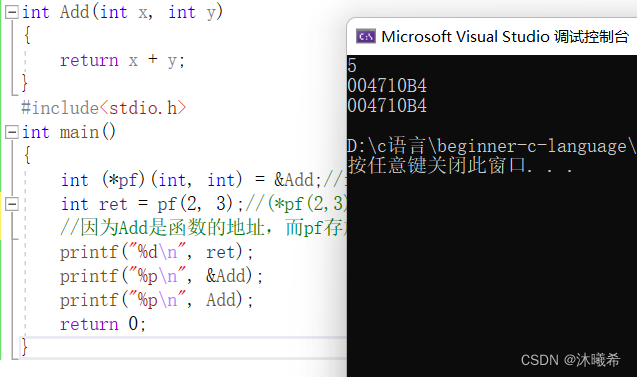
Task: Click the green comment about Add是函数的地址
Action: click(x=203, y=228)
